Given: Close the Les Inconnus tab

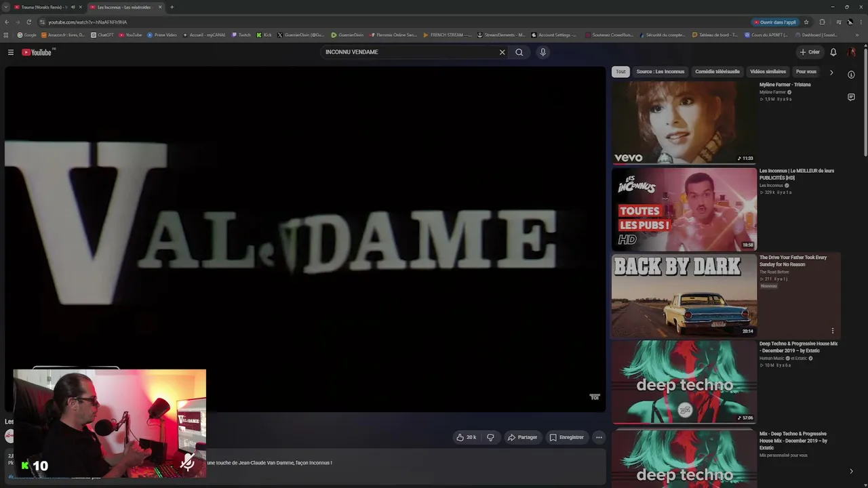Looking at the screenshot, I should click(160, 7).
